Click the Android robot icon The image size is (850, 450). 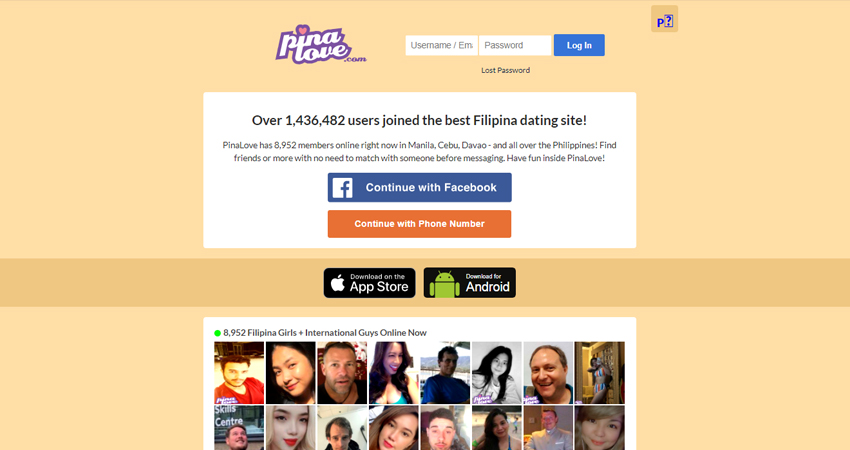click(444, 284)
